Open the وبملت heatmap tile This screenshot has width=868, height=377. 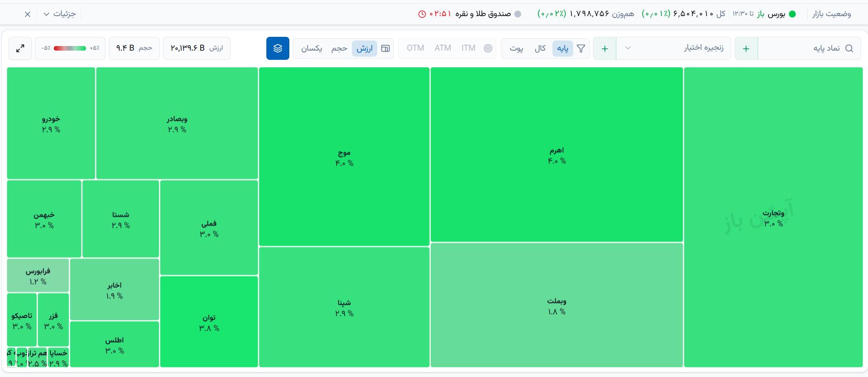click(557, 305)
